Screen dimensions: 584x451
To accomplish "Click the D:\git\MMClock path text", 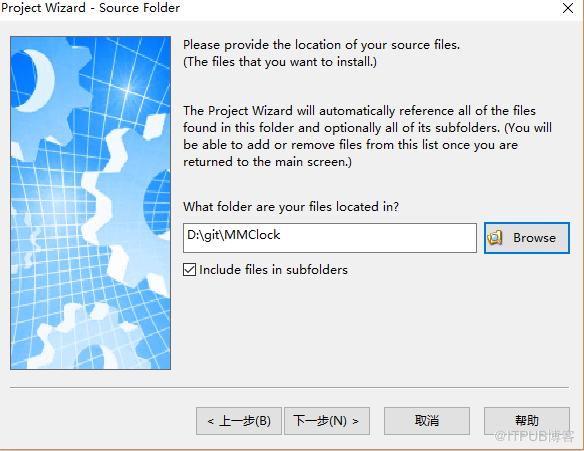I will pos(234,235).
